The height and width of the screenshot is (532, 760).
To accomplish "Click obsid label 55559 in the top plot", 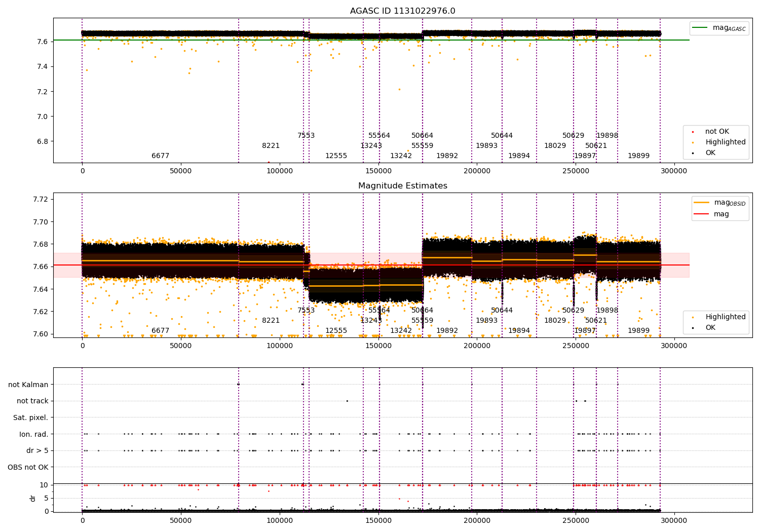I will pos(423,146).
